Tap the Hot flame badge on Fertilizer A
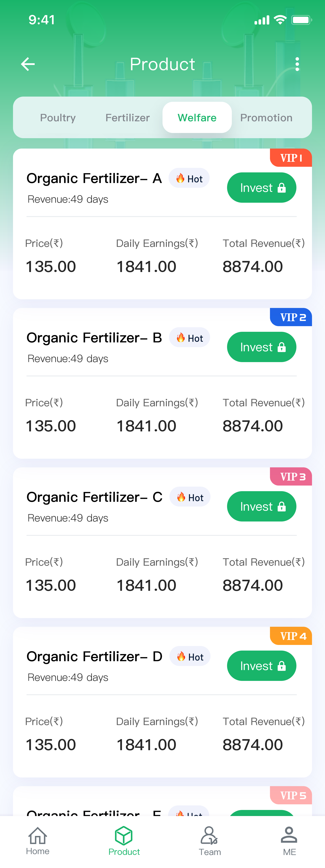This screenshot has height=868, width=325. coord(189,178)
